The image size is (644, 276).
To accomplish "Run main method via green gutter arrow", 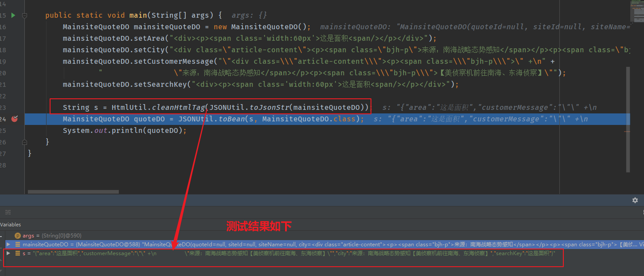I will click(13, 16).
